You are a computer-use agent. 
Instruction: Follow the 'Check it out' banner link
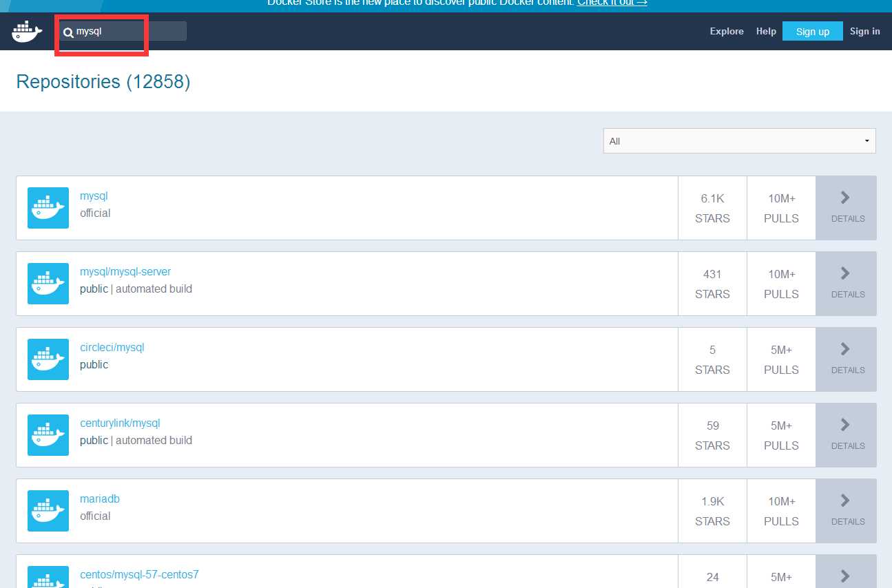612,3
